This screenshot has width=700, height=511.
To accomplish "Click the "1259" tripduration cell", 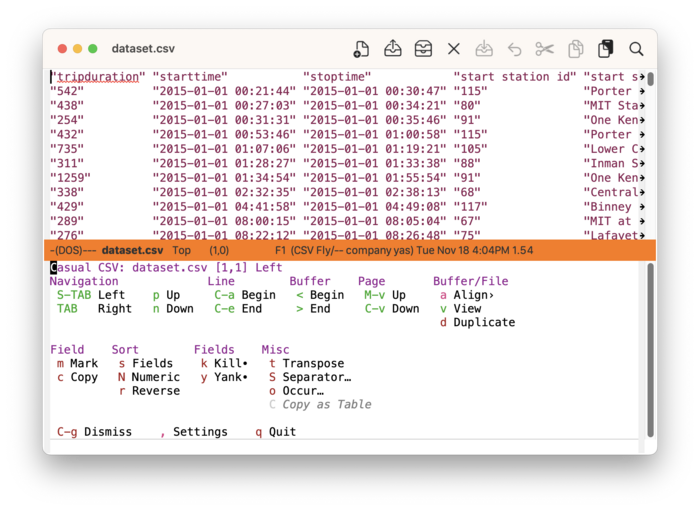I will 70,178.
